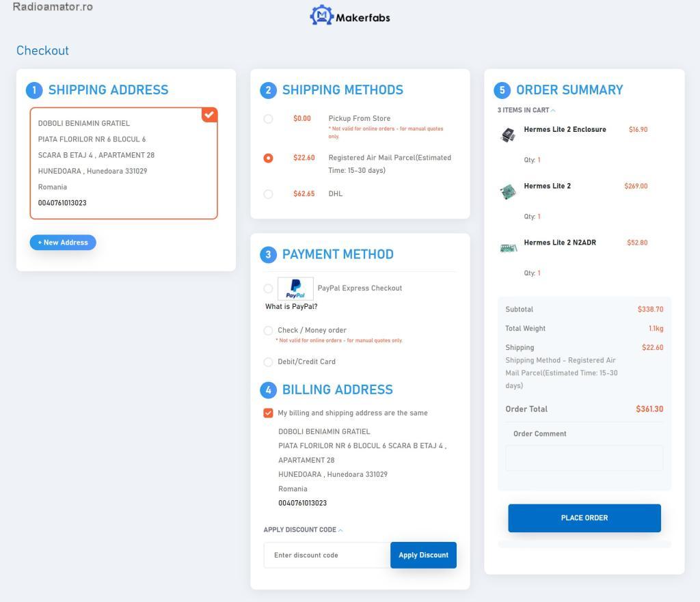
Task: Click the $62.65 DHL price
Action: [x=304, y=193]
